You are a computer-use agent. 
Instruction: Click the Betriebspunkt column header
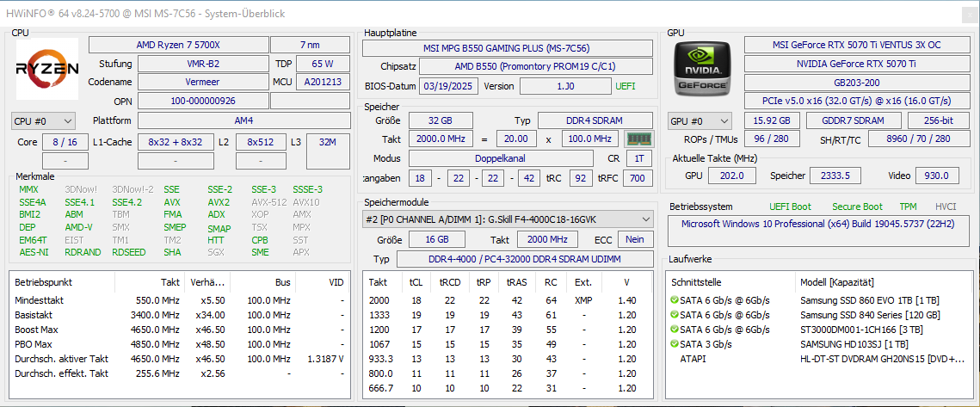(x=62, y=282)
